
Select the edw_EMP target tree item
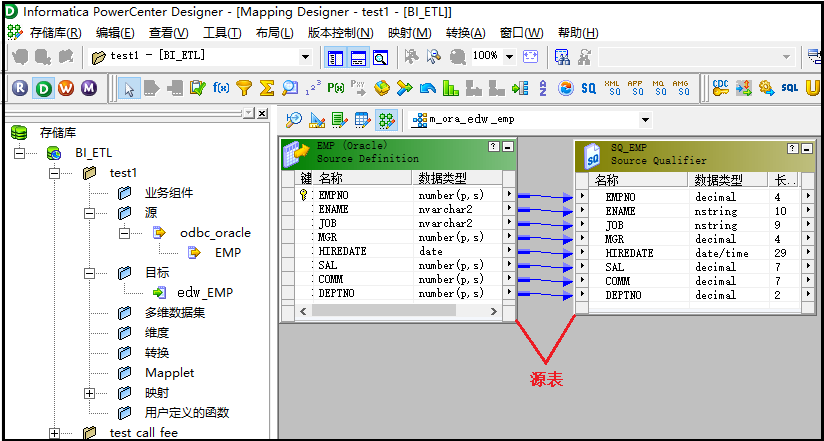tap(205, 293)
